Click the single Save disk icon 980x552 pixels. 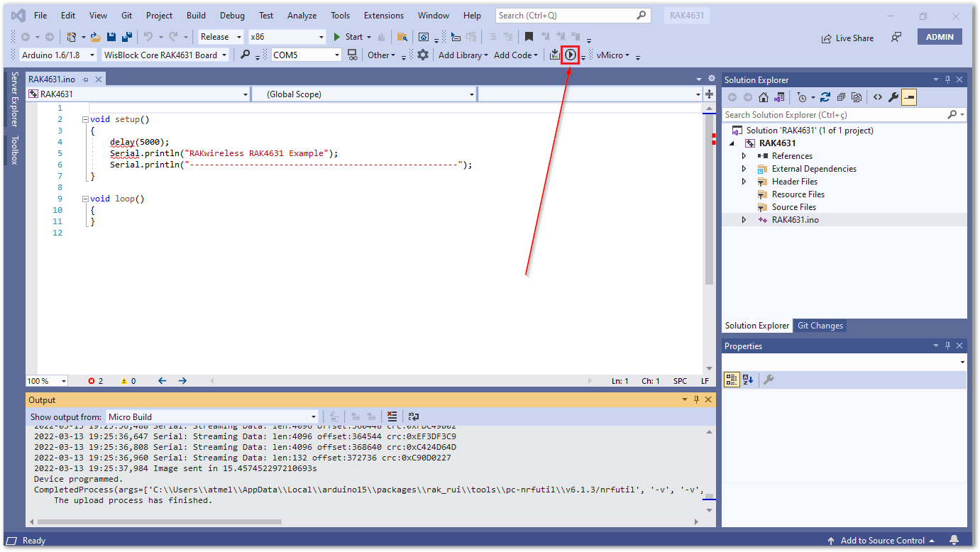click(x=111, y=37)
